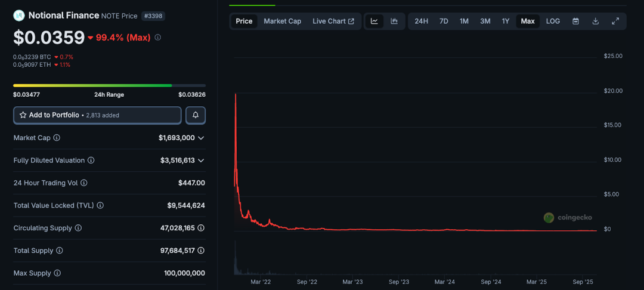The width and height of the screenshot is (644, 290).
Task: Click the price alert bell icon
Action: (196, 115)
